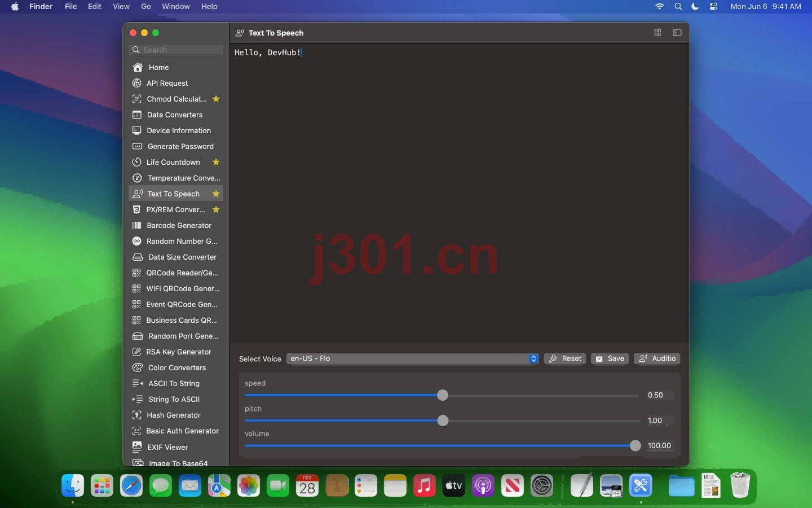This screenshot has width=812, height=508.
Task: Click the Barcode Generator icon
Action: point(136,225)
